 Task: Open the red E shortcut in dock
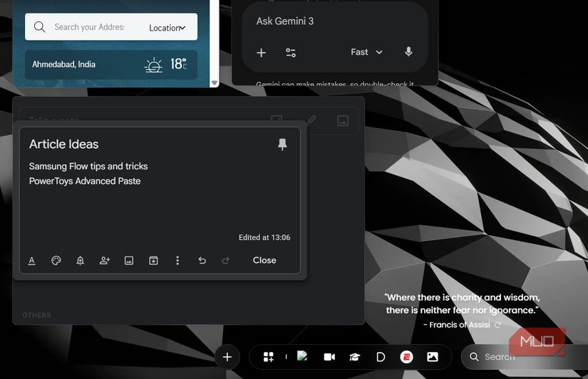(406, 357)
